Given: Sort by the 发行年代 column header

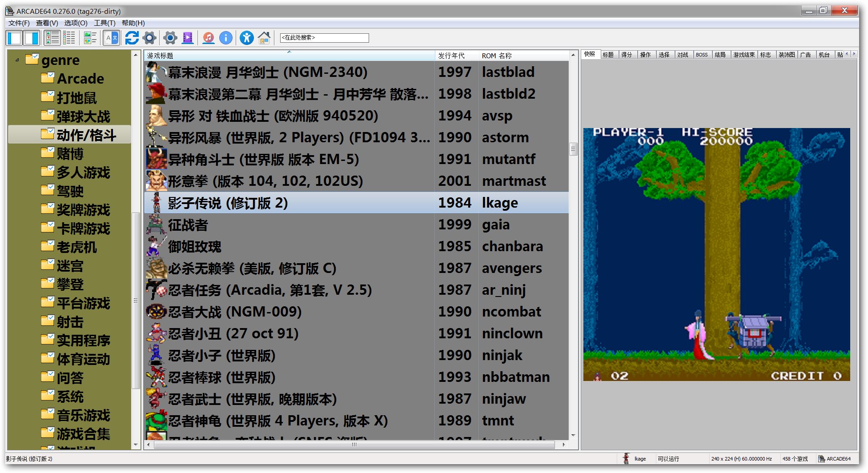Looking at the screenshot, I should (457, 56).
